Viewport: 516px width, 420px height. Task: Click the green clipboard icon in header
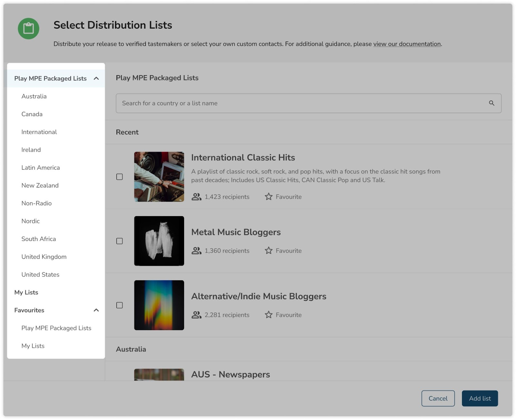(28, 28)
